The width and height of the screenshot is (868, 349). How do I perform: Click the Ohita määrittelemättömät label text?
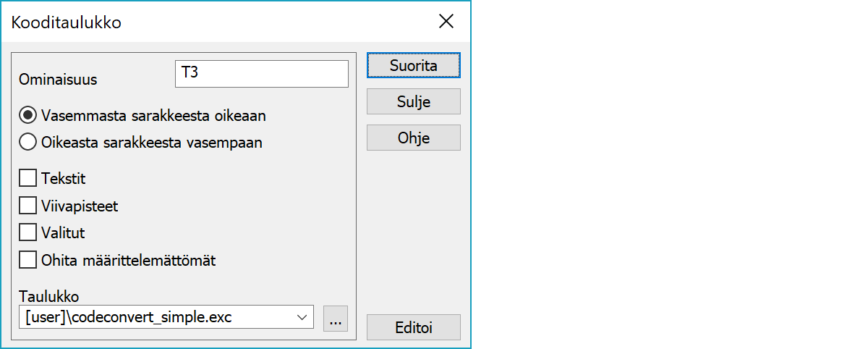click(129, 260)
